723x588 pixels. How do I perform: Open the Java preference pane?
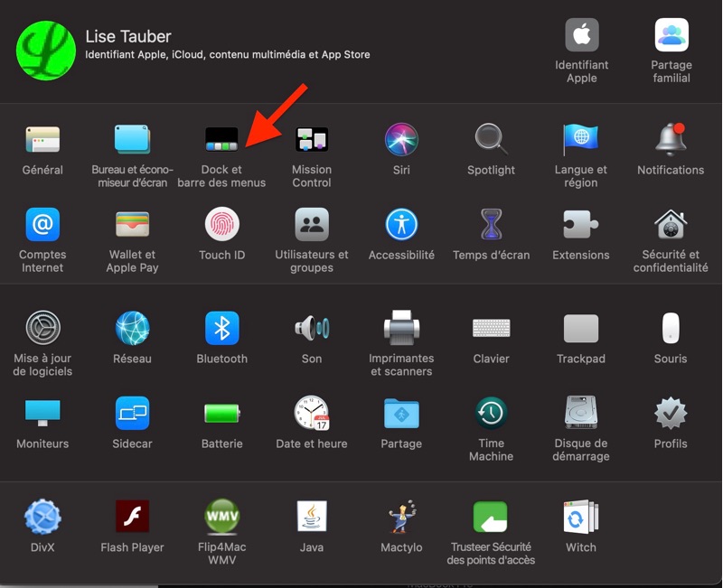(312, 517)
